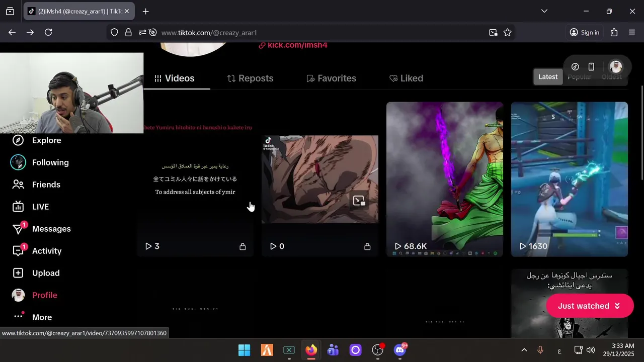Screen dimensions: 644x362
Task: Switch to the Favorites tab
Action: click(331, 78)
